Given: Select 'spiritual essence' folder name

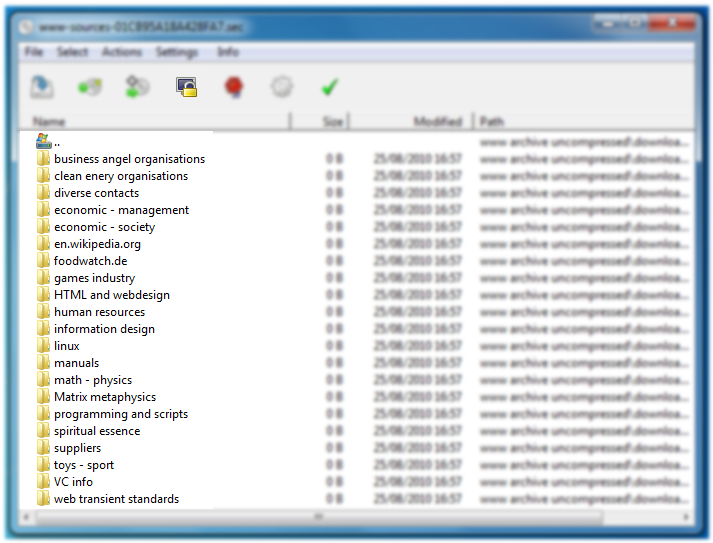Looking at the screenshot, I should click(x=97, y=431).
